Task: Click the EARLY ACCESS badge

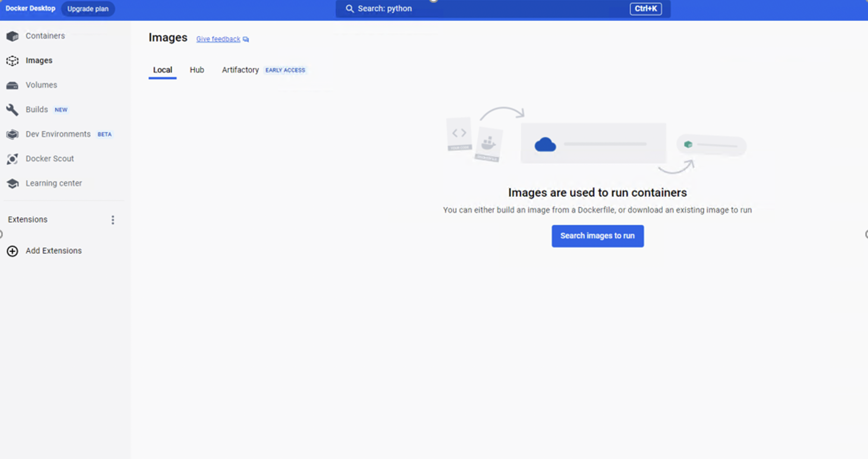Action: (x=285, y=70)
